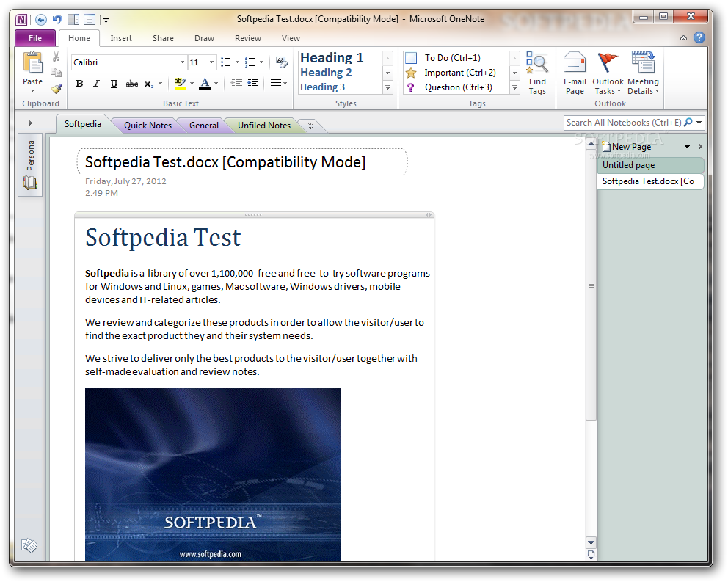Viewport: 728px width, 582px height.
Task: Click the Back arrow in Quick Access
Action: (41, 20)
